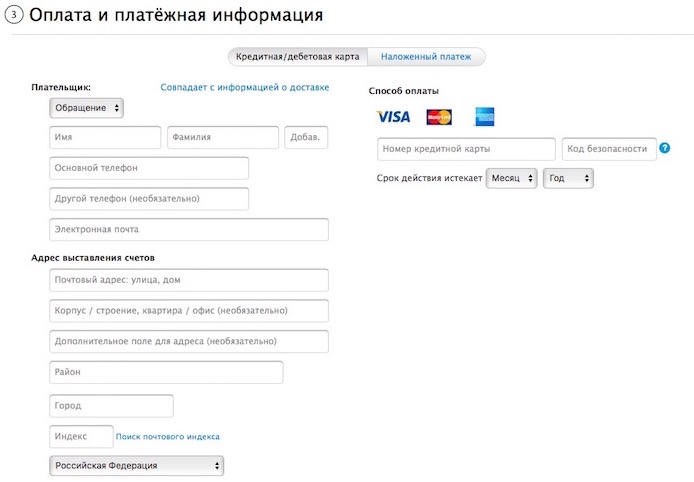The height and width of the screenshot is (482, 694).
Task: Click the MasterCard logo
Action: [439, 117]
